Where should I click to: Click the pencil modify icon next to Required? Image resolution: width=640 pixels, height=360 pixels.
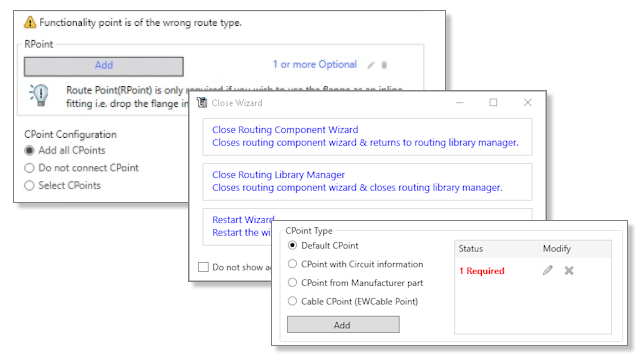(548, 270)
